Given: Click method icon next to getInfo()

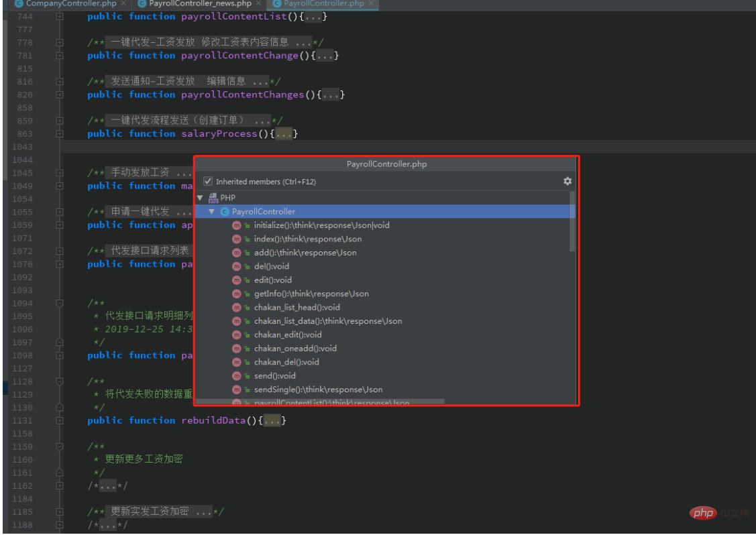Looking at the screenshot, I should (x=236, y=294).
